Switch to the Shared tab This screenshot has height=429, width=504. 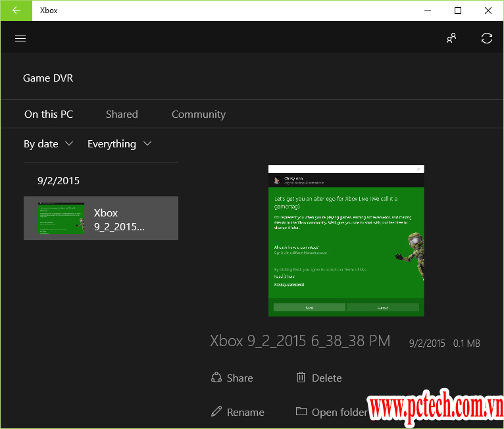coord(122,114)
